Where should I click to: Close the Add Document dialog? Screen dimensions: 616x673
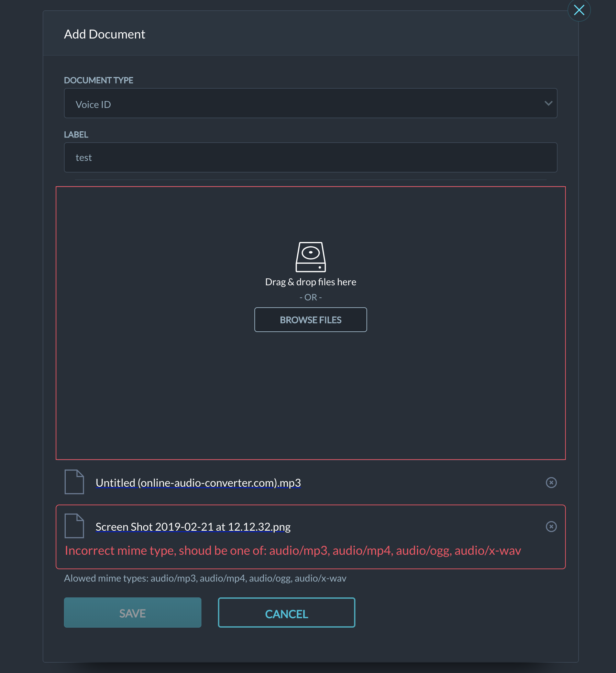[579, 10]
